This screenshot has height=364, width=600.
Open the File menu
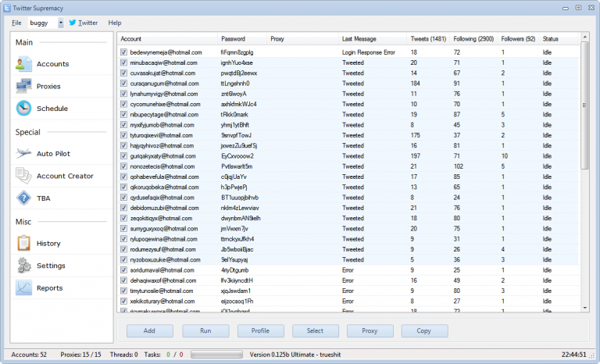16,23
